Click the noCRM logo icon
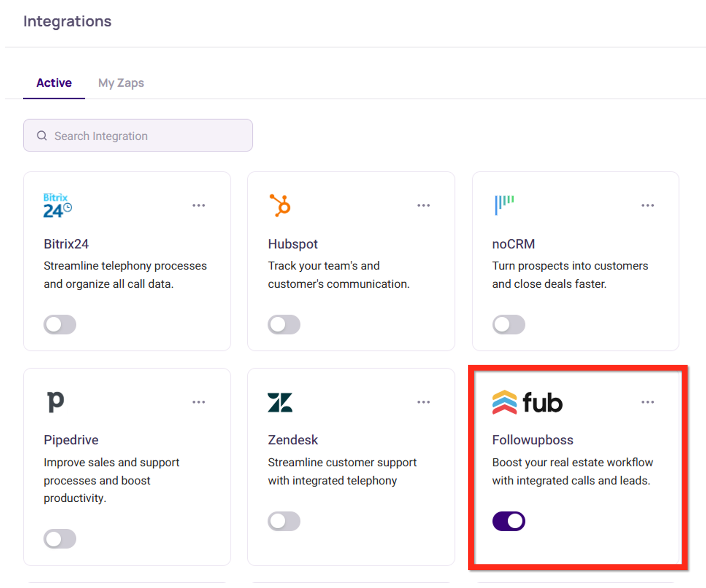Image resolution: width=706 pixels, height=588 pixels. [504, 205]
